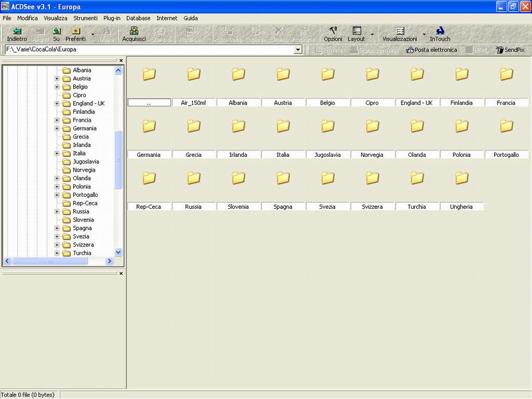Select the England - UK folder in file pane
This screenshot has width=532, height=399.
tap(417, 74)
